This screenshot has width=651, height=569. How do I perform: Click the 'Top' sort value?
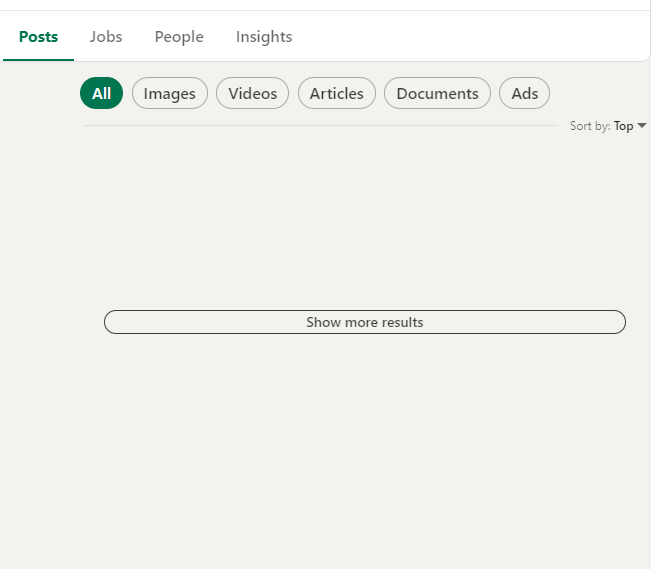click(623, 126)
